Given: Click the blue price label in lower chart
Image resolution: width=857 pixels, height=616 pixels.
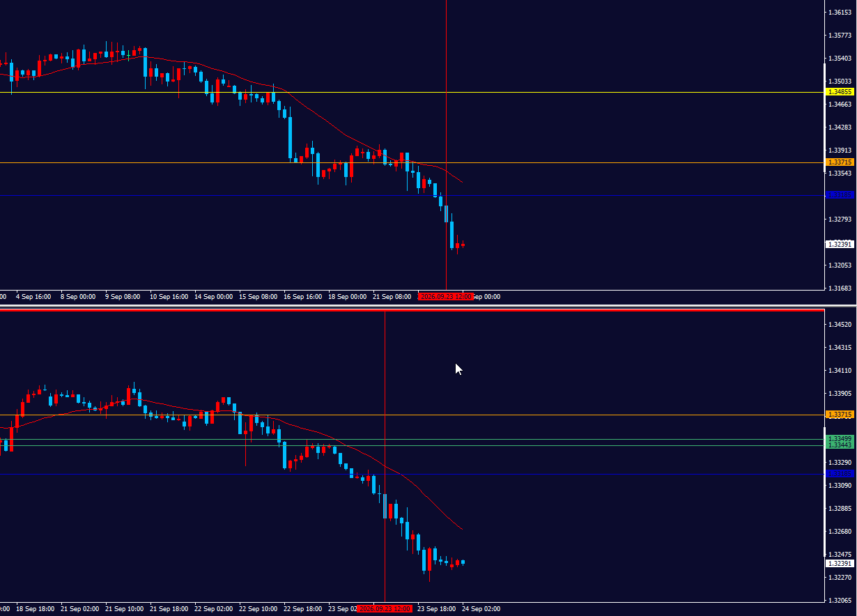Looking at the screenshot, I should pos(840,474).
